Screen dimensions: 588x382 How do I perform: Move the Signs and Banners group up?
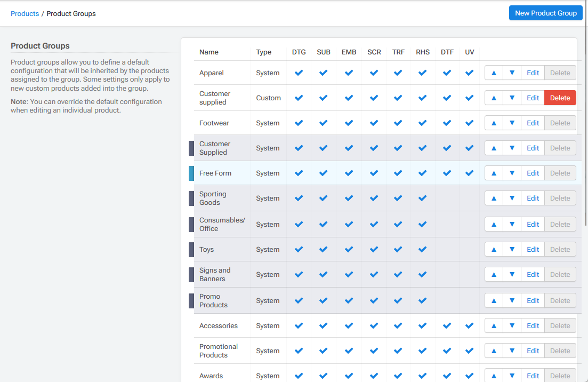[493, 274]
